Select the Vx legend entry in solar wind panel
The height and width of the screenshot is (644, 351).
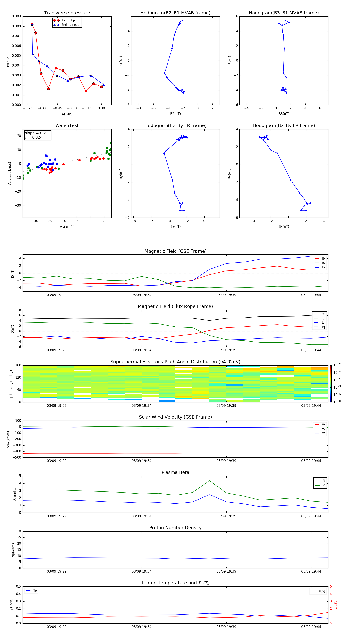pos(320,424)
